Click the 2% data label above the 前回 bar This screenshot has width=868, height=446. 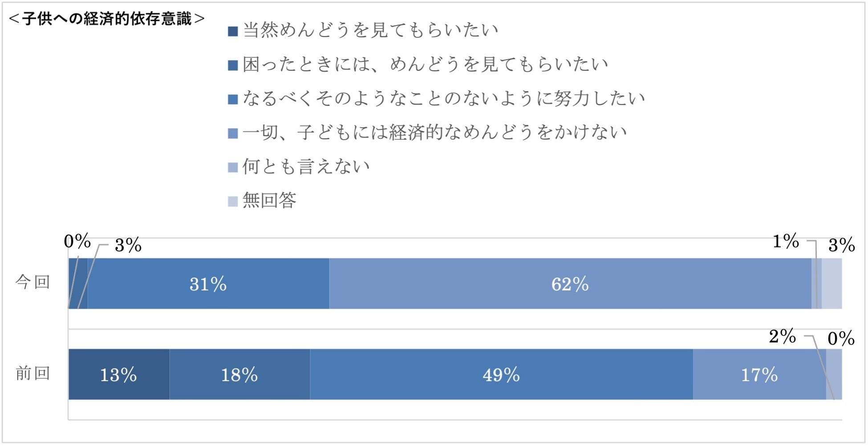point(782,337)
